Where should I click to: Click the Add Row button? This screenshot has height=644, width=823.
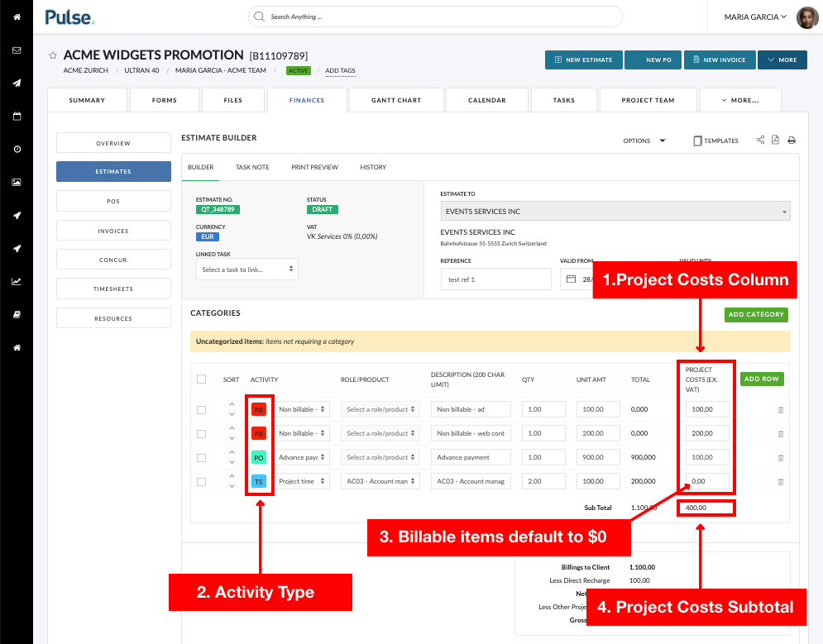click(762, 379)
